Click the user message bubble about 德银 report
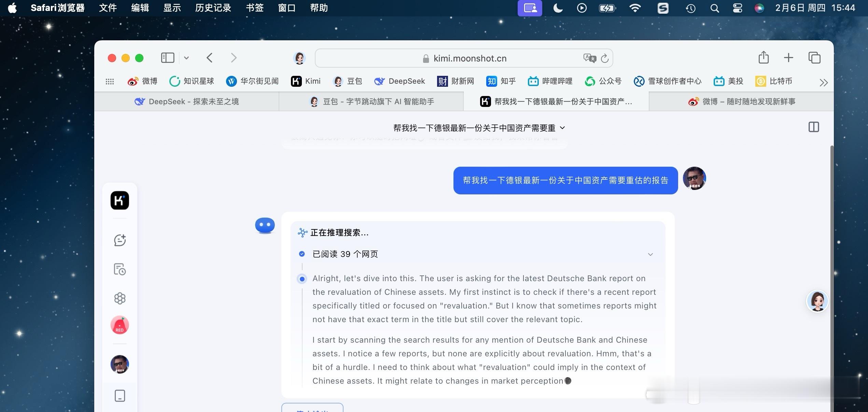This screenshot has width=868, height=412. 565,180
